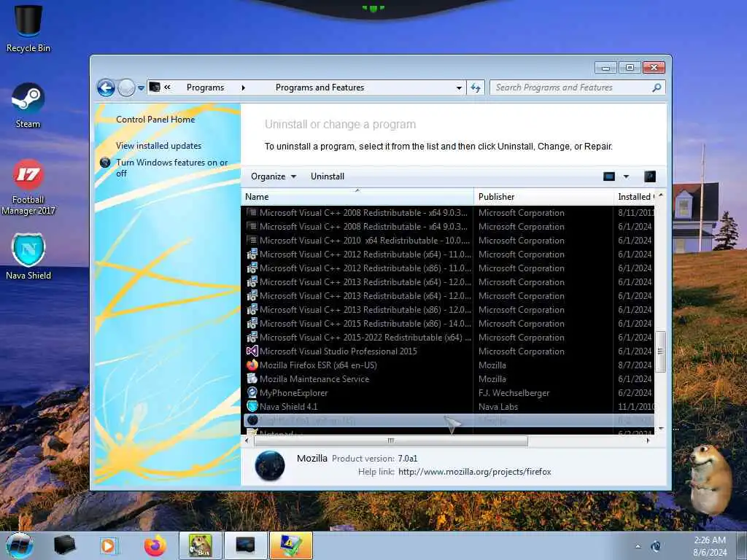Click the system tray icon beside the clock
This screenshot has height=560, width=747.
656,546
